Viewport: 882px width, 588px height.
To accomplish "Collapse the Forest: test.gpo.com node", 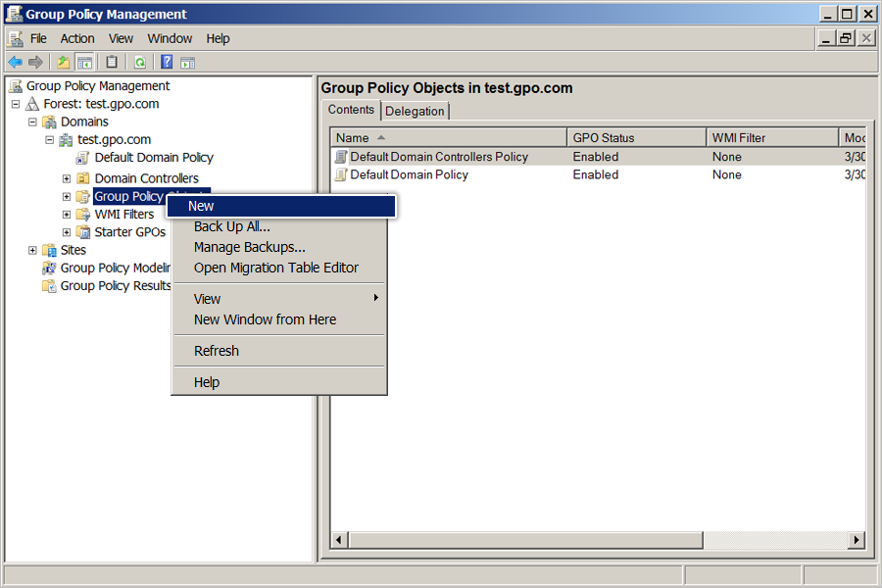I will (x=16, y=104).
